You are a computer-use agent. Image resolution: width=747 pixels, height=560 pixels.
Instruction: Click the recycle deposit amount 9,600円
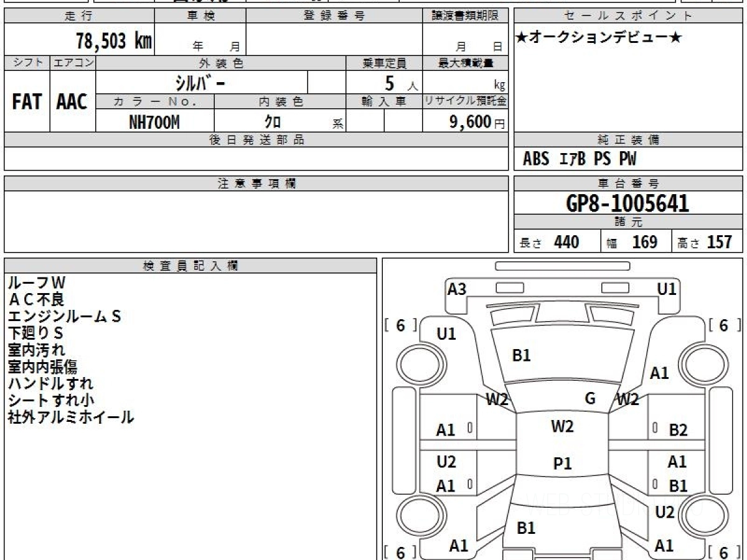pyautogui.click(x=477, y=122)
